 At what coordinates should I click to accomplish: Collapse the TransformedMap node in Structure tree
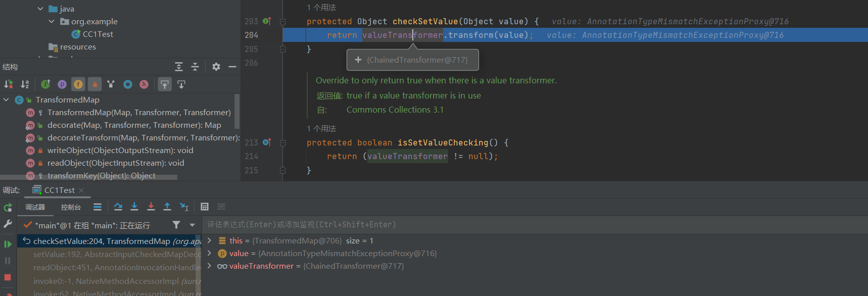tap(6, 100)
